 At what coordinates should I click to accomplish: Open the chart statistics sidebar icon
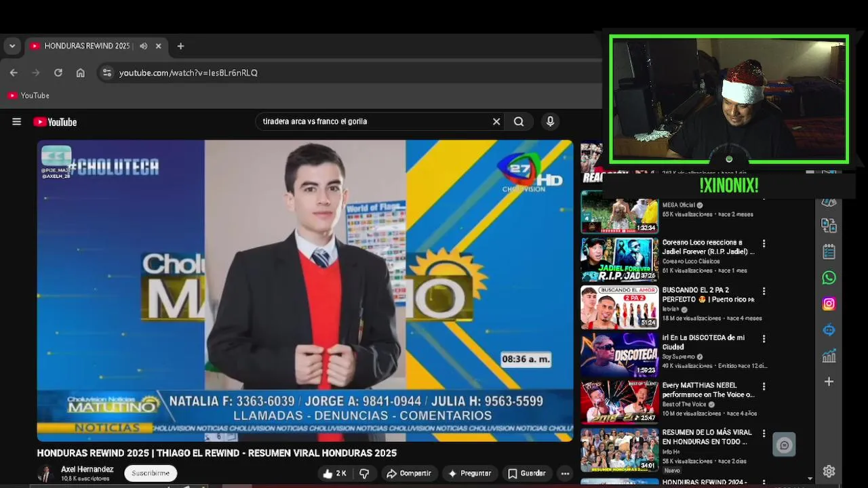[x=829, y=356]
